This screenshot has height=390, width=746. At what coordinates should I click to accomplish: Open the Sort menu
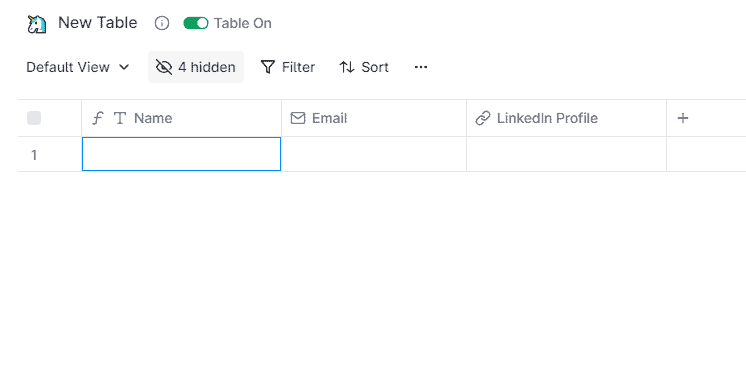[364, 67]
